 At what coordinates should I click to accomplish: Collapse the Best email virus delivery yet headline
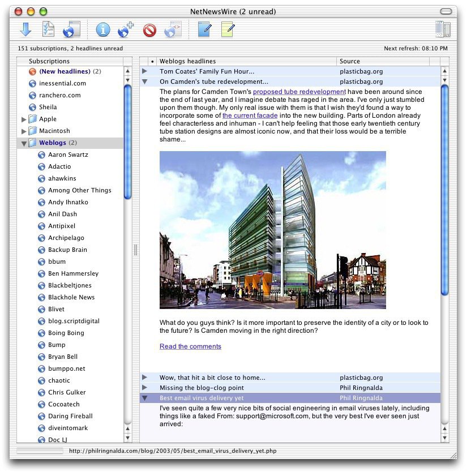pyautogui.click(x=144, y=398)
